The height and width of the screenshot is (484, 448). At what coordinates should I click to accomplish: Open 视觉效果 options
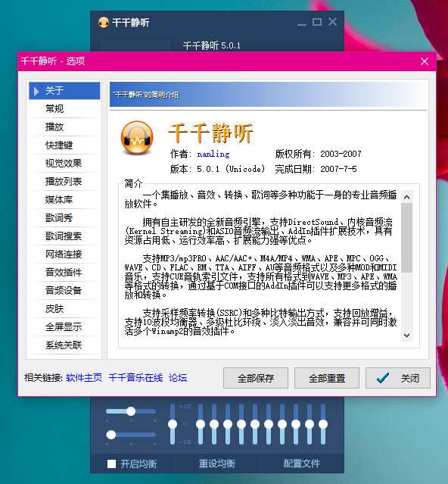(64, 164)
